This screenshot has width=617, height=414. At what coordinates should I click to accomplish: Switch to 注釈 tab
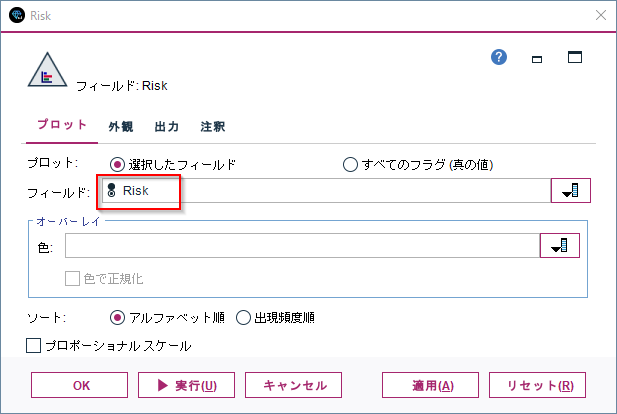(x=213, y=127)
